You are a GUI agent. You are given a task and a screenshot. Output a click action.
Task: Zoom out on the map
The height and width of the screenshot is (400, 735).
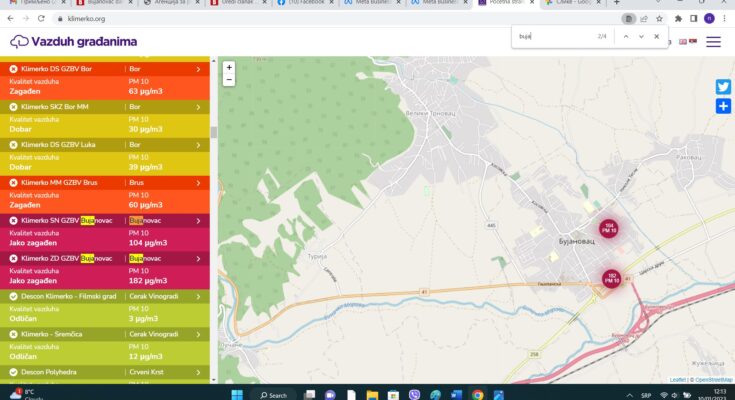tap(229, 79)
